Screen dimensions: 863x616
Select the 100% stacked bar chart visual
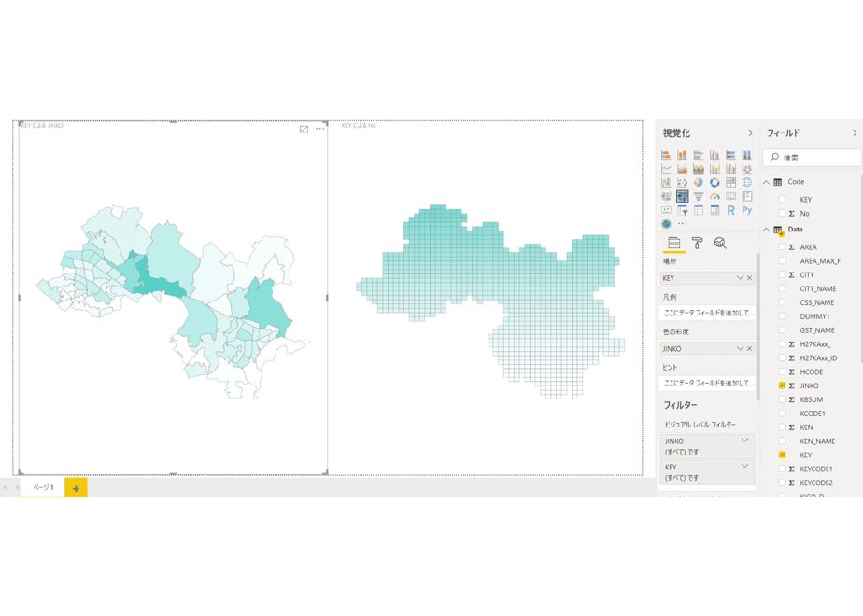coord(731,155)
